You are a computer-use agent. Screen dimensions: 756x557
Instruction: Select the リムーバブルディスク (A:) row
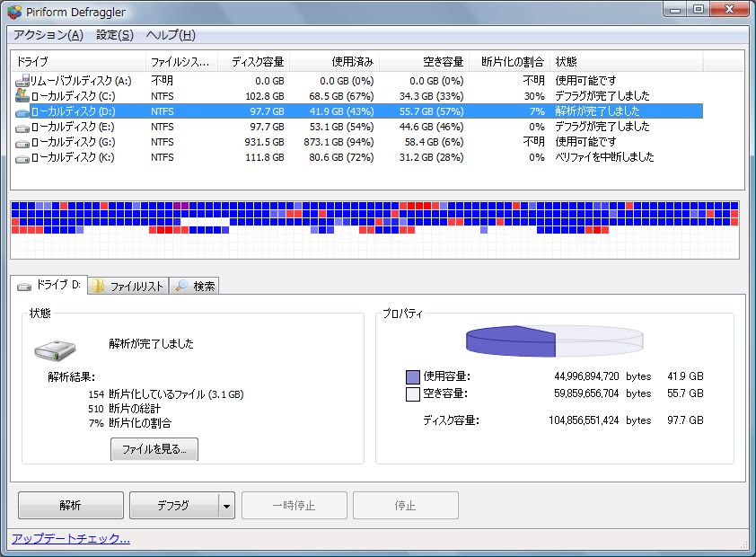coord(357,81)
